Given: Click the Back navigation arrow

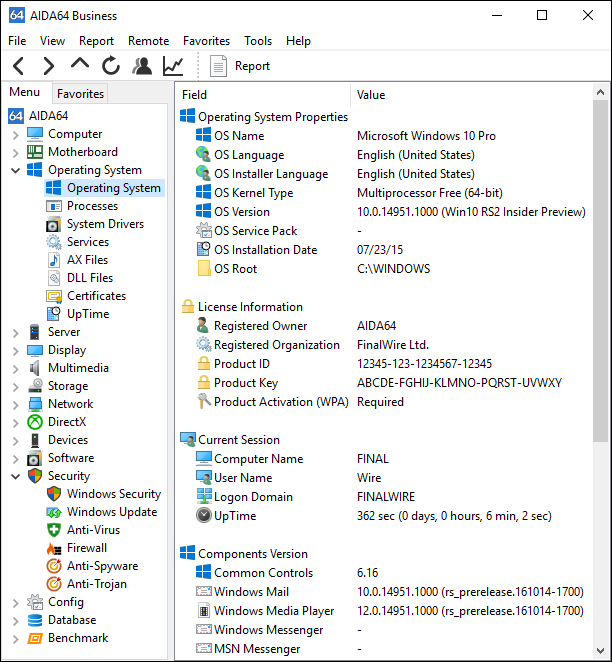Looking at the screenshot, I should pos(19,66).
